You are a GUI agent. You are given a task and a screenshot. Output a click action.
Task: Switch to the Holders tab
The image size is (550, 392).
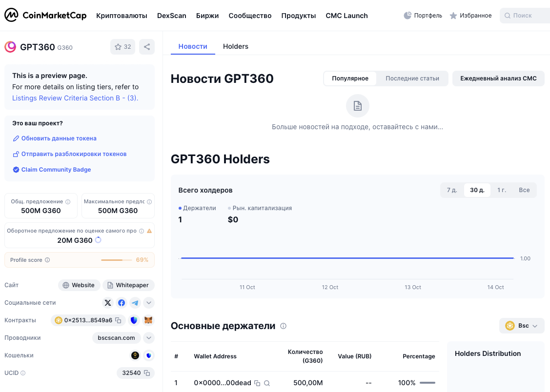click(x=236, y=46)
